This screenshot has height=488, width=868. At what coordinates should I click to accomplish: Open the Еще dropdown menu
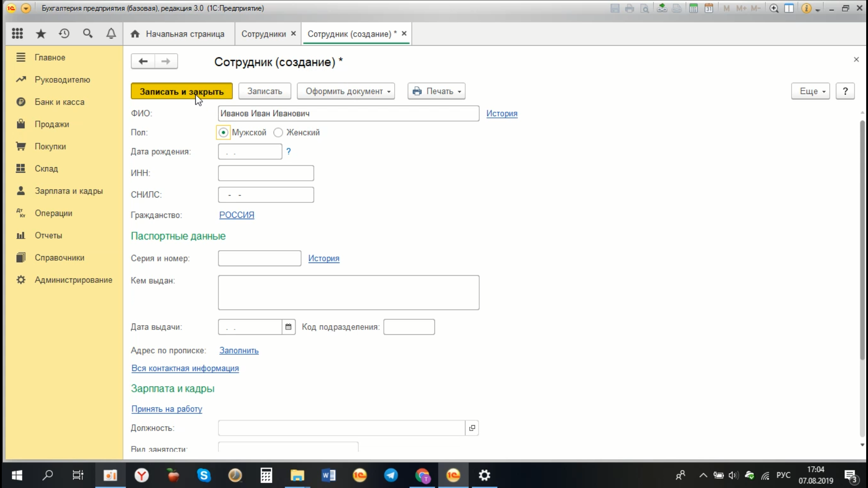coord(810,91)
